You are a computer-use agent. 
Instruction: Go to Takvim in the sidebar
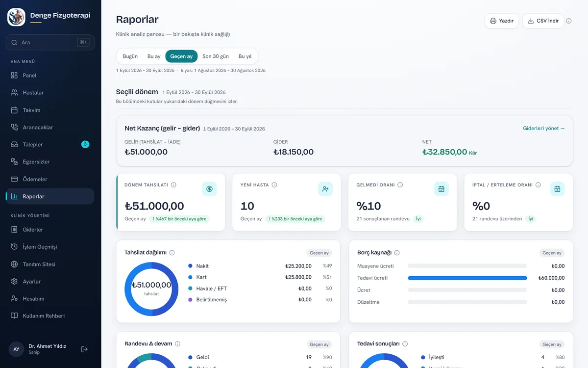(x=50, y=110)
